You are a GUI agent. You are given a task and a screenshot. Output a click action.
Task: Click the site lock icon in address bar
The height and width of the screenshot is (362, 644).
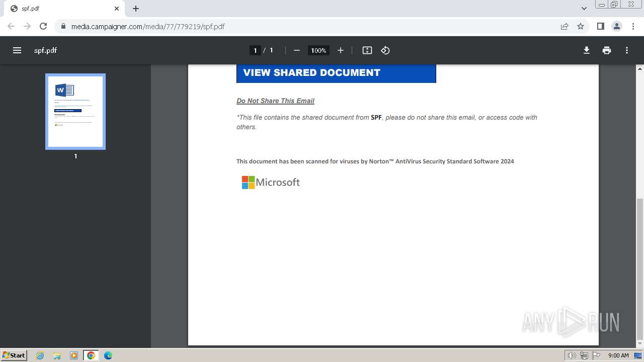pos(63,26)
